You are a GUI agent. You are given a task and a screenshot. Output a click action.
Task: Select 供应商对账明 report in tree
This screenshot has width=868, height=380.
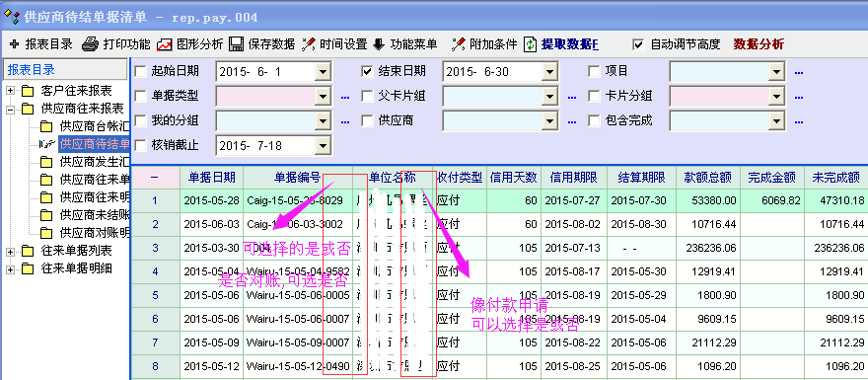(94, 233)
